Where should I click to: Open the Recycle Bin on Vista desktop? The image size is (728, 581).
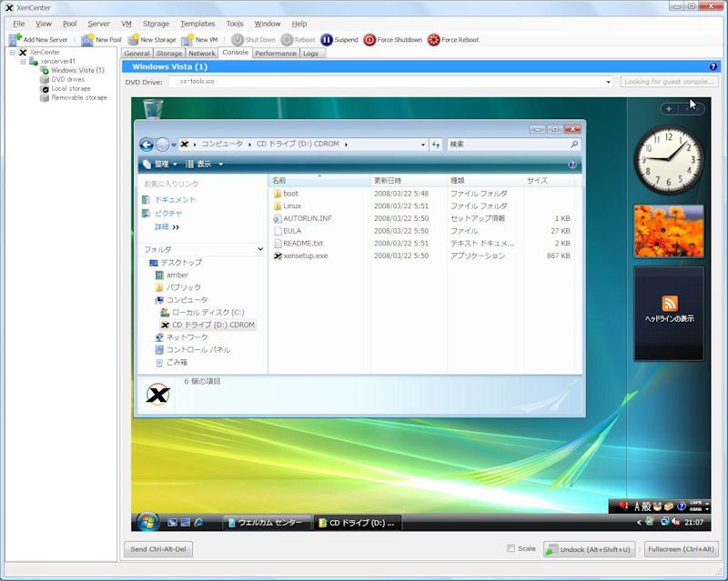[153, 108]
